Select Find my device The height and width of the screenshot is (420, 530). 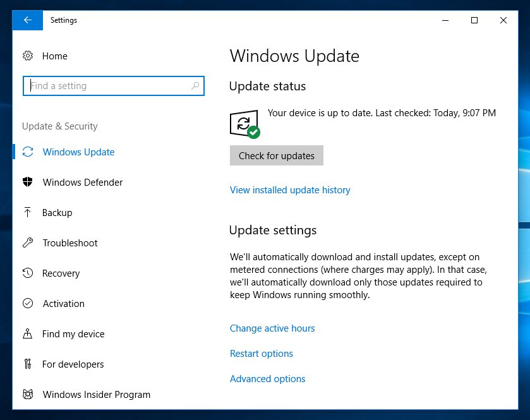pos(73,334)
